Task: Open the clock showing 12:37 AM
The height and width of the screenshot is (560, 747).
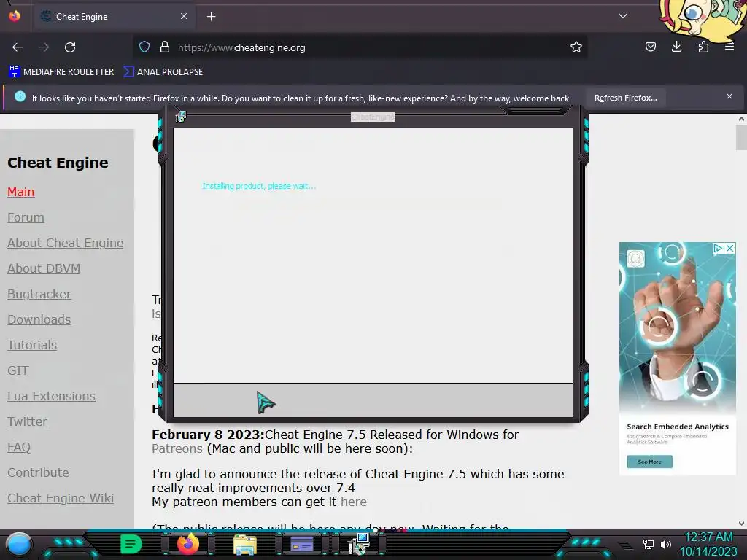Action: click(x=708, y=537)
